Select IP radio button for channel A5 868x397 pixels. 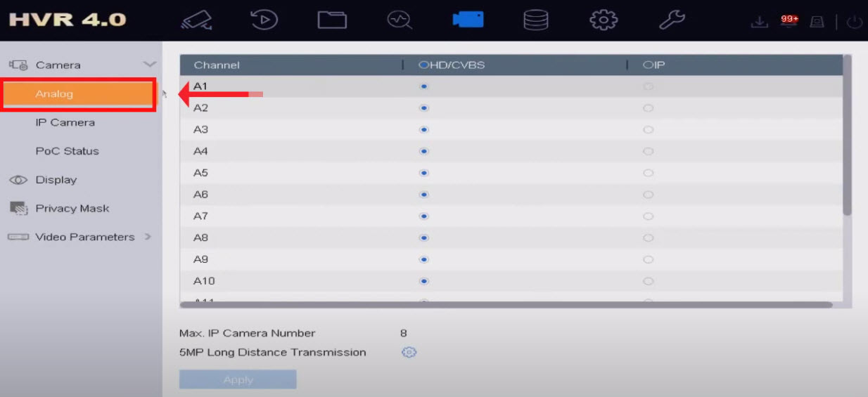click(648, 173)
